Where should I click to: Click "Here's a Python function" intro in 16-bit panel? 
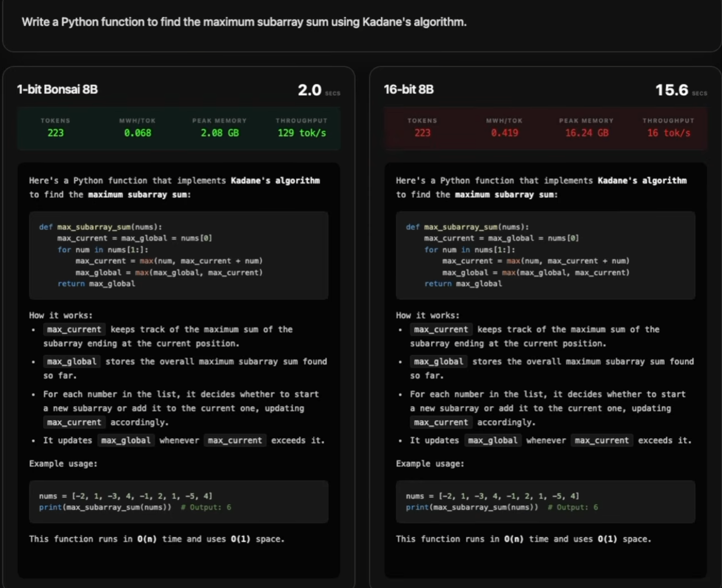point(541,187)
